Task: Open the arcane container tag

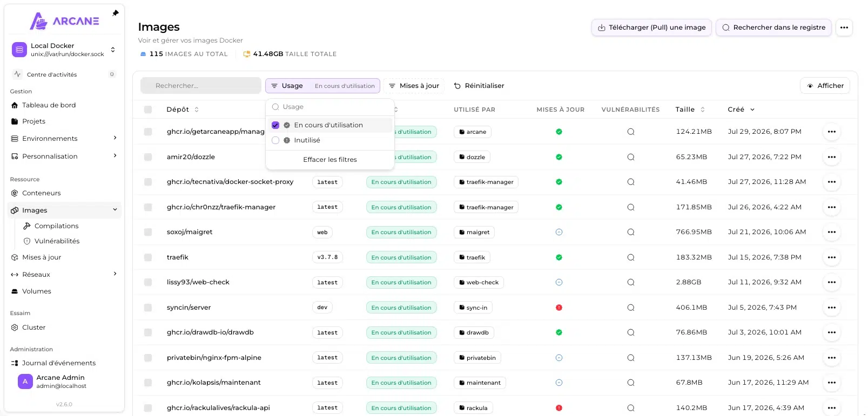Action: [x=473, y=132]
